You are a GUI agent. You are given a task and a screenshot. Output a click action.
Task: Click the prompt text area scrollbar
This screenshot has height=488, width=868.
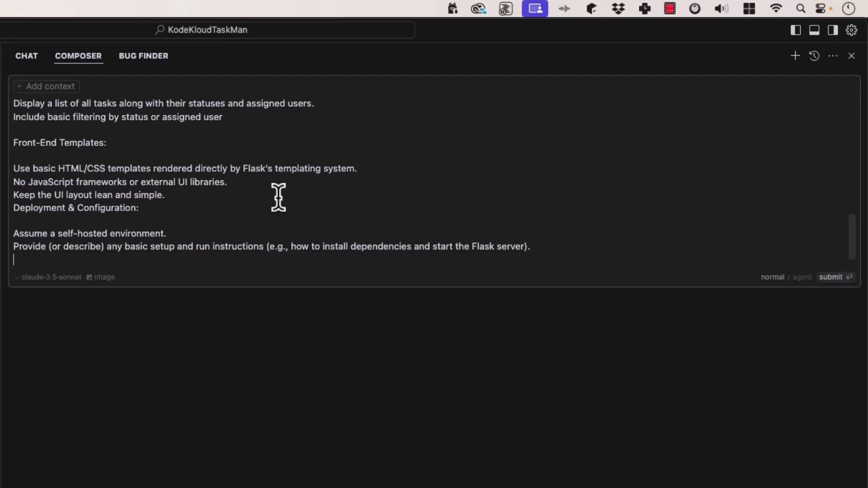coord(852,236)
